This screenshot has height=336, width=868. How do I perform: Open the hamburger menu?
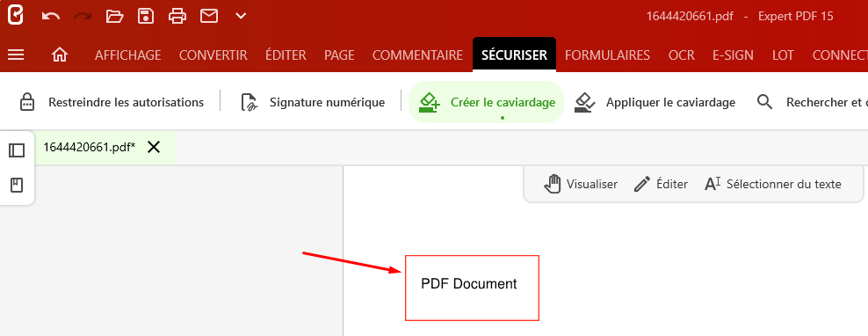click(x=16, y=55)
